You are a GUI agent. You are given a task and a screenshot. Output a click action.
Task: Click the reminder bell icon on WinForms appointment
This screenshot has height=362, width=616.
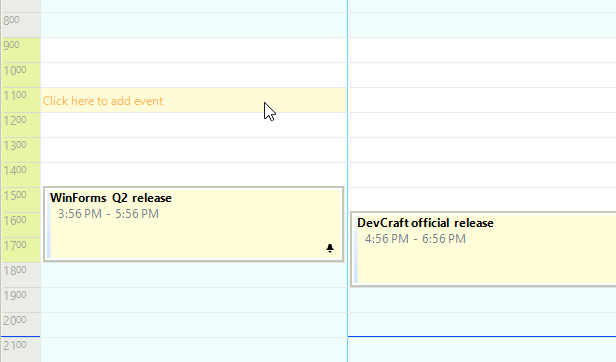click(330, 248)
